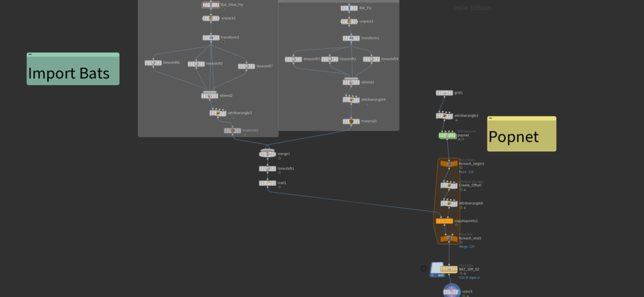The width and height of the screenshot is (644, 297).
Task: Click the BAT_SIM_02 file cache node
Action: tap(448, 269)
